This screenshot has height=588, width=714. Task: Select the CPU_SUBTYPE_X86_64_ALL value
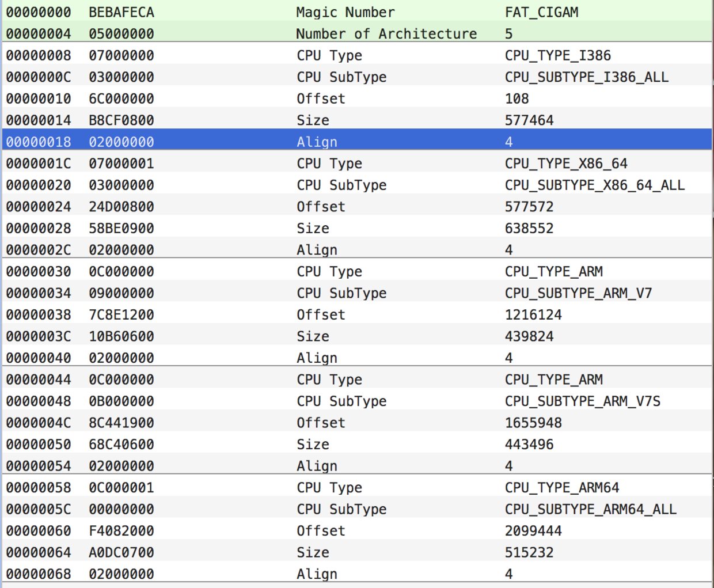click(595, 185)
